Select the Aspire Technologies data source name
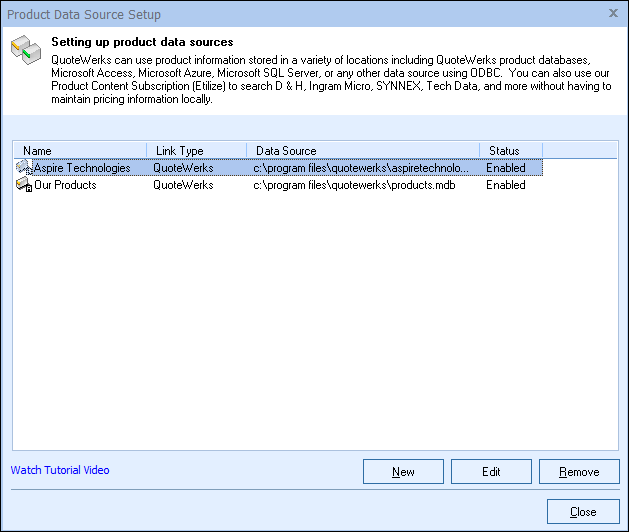Viewport: 629px width, 532px height. point(82,168)
